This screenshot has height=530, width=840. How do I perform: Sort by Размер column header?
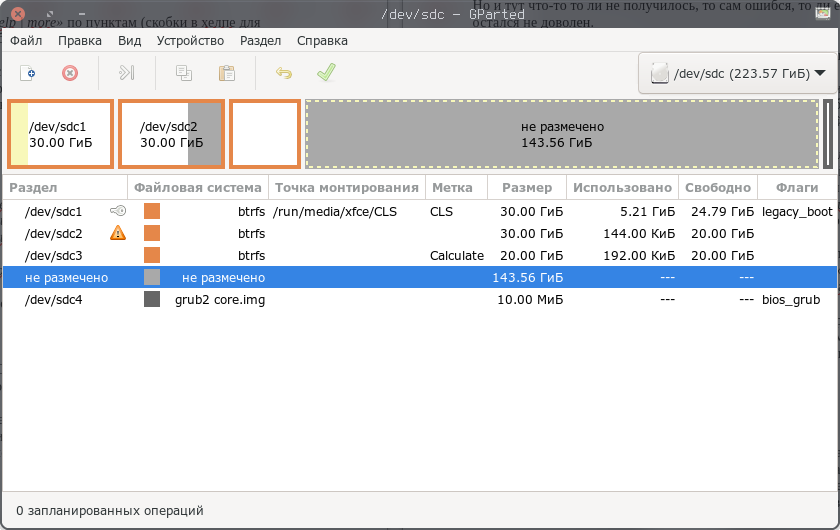[527, 188]
